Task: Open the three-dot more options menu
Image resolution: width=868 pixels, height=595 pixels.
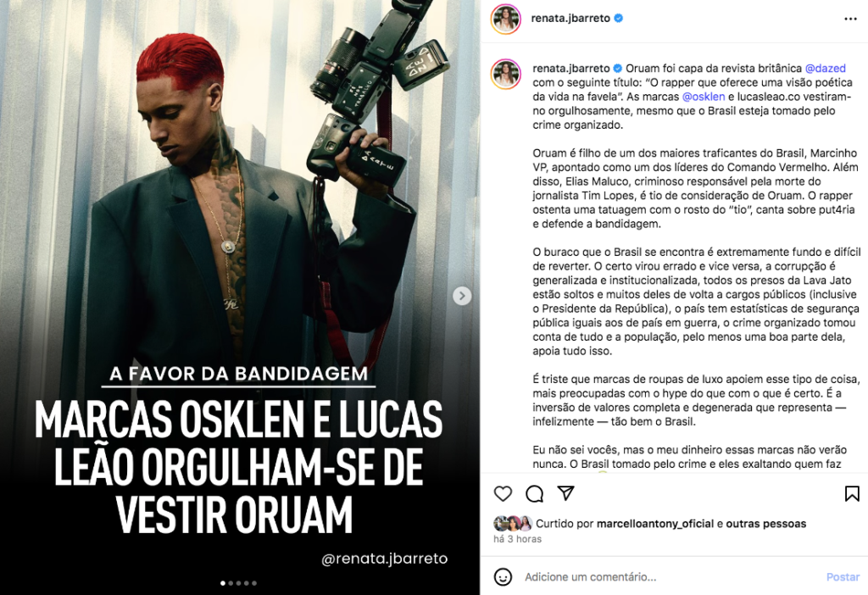Action: [x=850, y=19]
